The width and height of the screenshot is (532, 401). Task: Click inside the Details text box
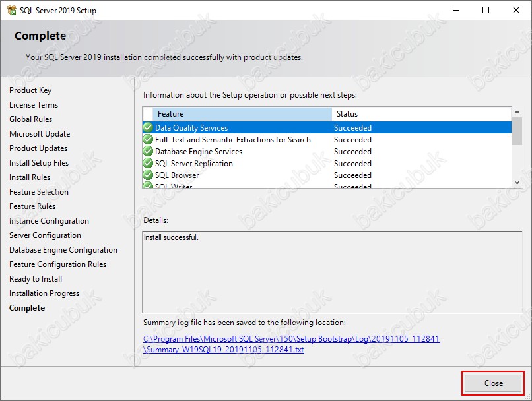(x=333, y=272)
